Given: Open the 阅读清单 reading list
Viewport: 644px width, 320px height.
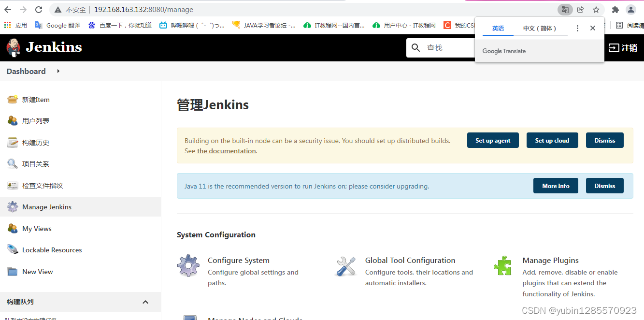Looking at the screenshot, I should pyautogui.click(x=629, y=25).
